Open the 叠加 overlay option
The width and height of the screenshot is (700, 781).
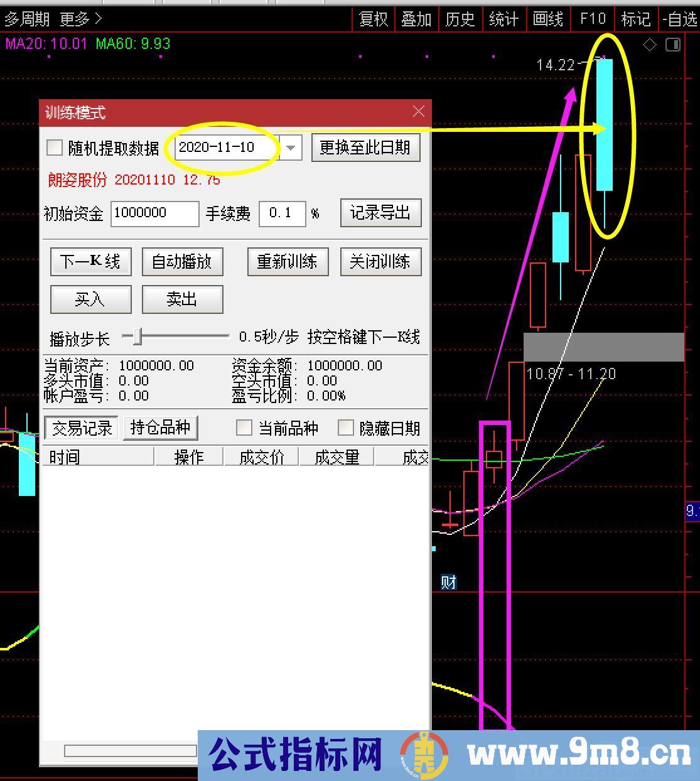417,19
